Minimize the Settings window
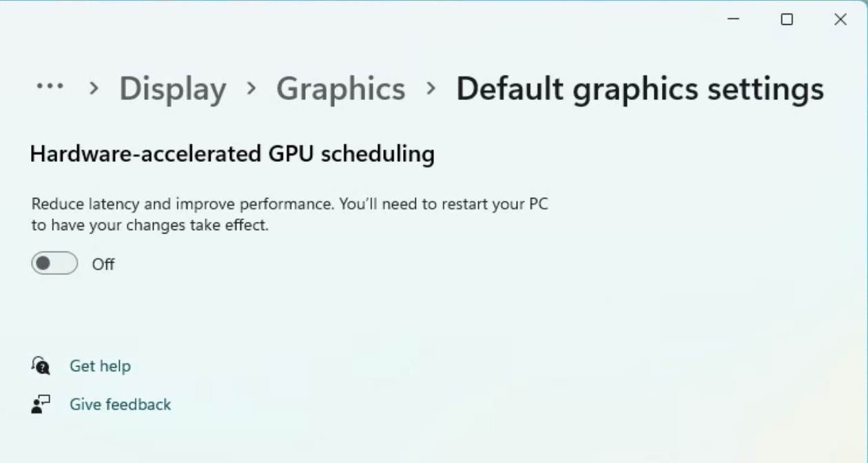 pos(734,19)
